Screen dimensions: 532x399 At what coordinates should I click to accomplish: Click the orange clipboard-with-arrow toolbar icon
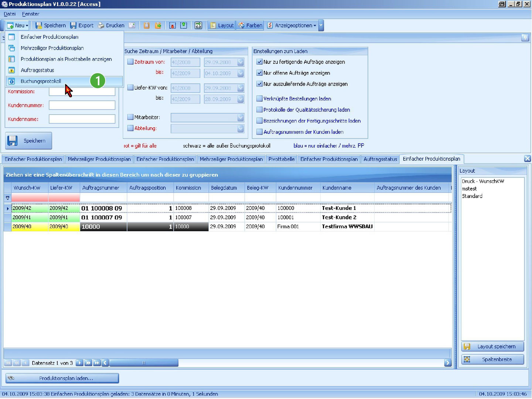click(x=158, y=25)
